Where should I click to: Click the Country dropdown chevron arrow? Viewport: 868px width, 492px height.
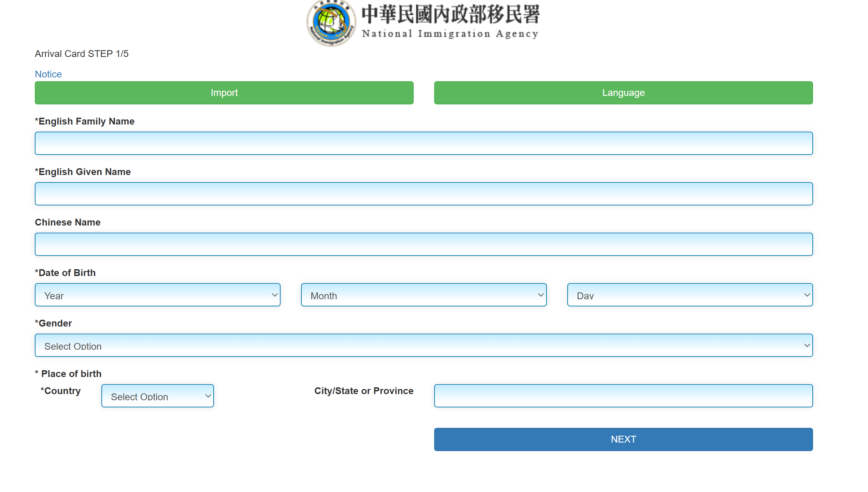pyautogui.click(x=208, y=396)
